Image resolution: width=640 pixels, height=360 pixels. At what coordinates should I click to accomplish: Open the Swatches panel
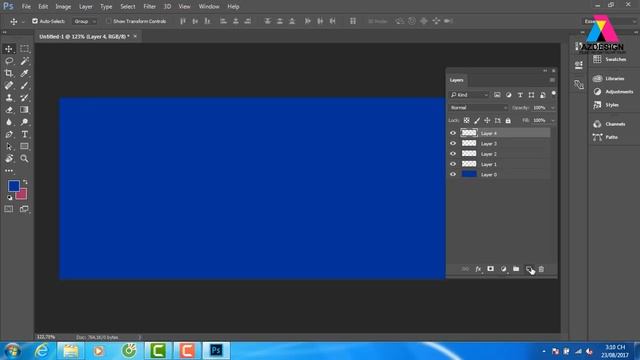(x=611, y=59)
